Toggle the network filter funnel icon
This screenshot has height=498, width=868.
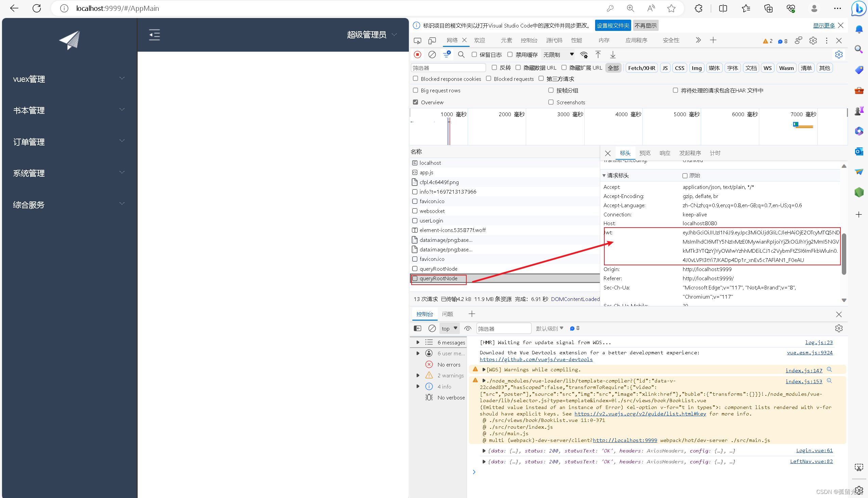pyautogui.click(x=447, y=55)
